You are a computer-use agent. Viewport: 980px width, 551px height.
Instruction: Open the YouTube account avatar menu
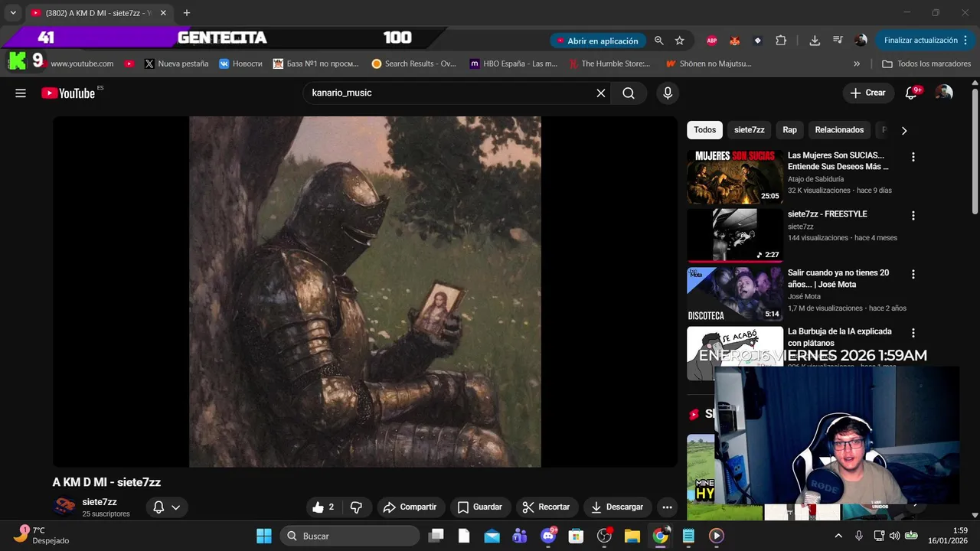(944, 93)
